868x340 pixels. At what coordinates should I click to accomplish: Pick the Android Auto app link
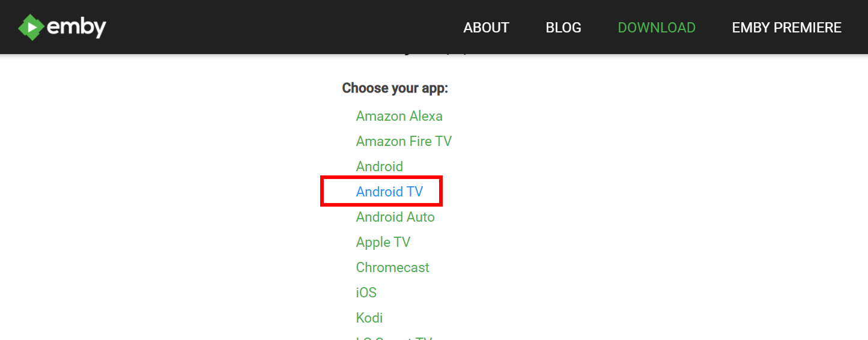pos(395,217)
